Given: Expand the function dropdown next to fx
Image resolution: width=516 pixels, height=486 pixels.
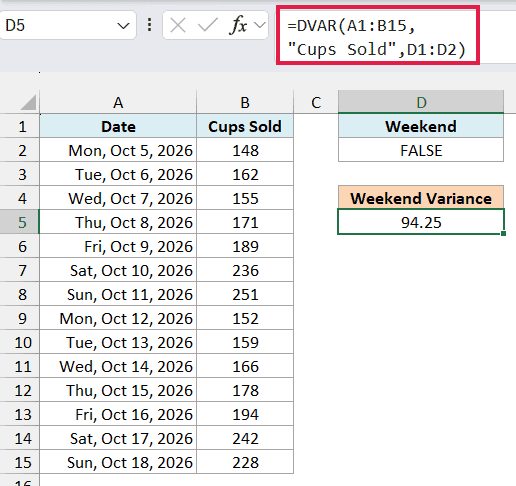Looking at the screenshot, I should click(260, 25).
